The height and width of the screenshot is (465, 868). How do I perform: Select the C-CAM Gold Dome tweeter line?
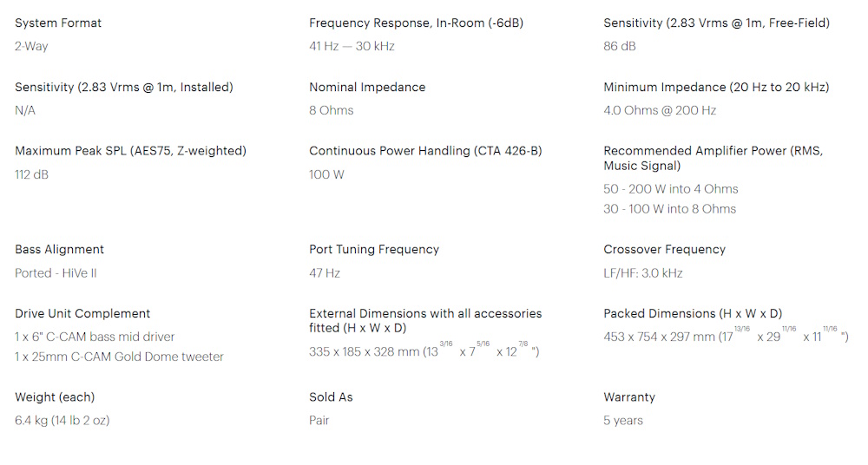coord(119,357)
